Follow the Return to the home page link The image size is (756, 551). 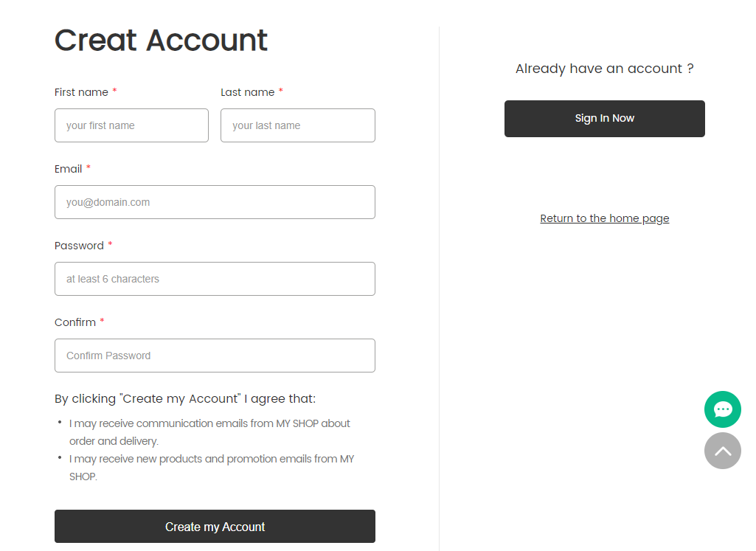pyautogui.click(x=605, y=218)
